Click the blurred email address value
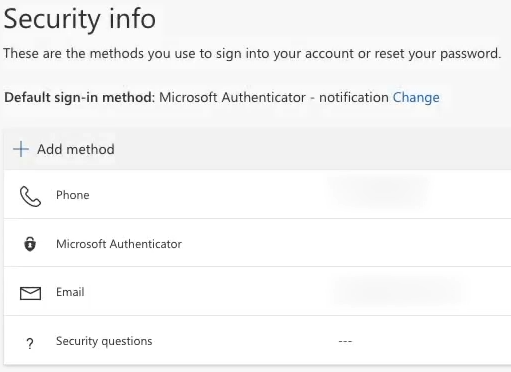This screenshot has width=511, height=372. pyautogui.click(x=400, y=291)
